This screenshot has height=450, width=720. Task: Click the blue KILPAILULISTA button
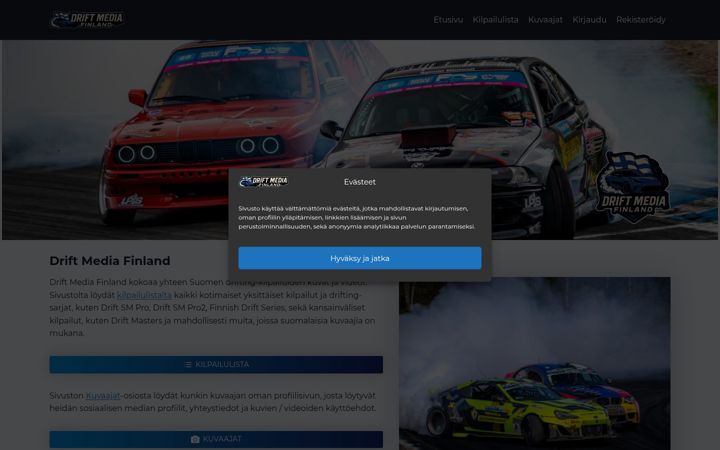tap(216, 365)
